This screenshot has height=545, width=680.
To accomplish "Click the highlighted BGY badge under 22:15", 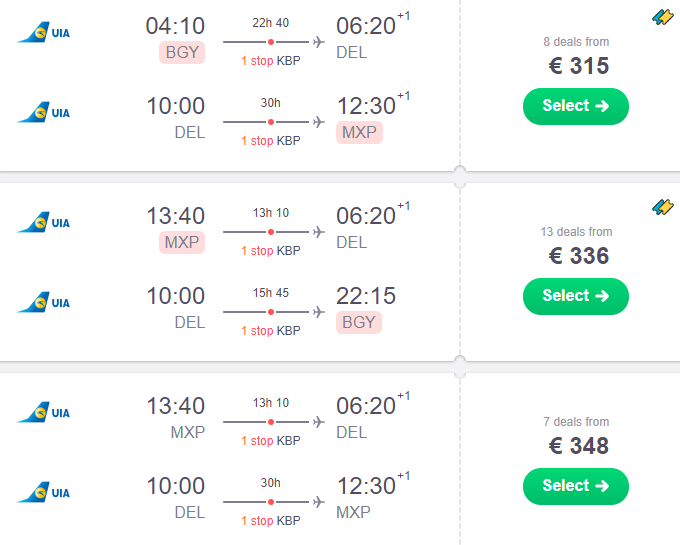I will 359,323.
